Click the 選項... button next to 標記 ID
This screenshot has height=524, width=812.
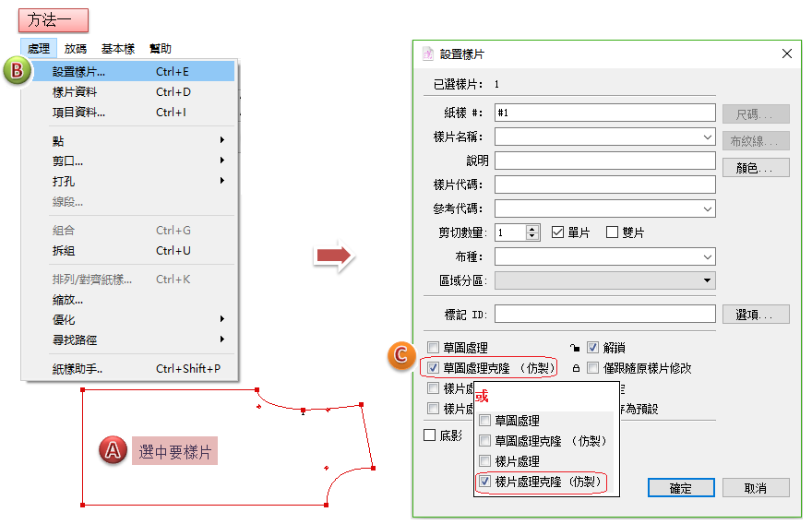pyautogui.click(x=756, y=315)
